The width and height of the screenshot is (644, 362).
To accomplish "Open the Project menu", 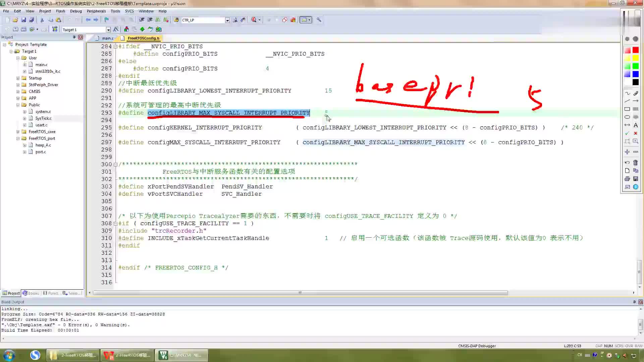I will pyautogui.click(x=45, y=11).
